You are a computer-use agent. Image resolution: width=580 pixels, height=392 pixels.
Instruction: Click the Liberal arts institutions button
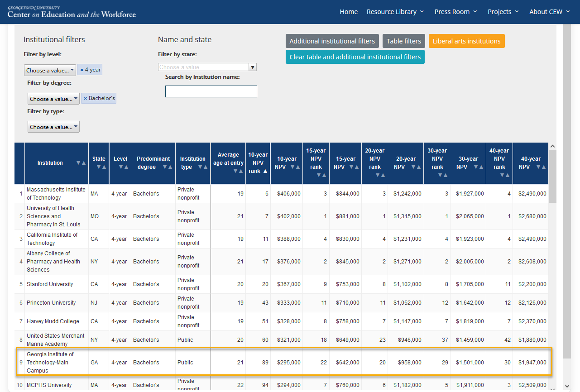tap(467, 41)
